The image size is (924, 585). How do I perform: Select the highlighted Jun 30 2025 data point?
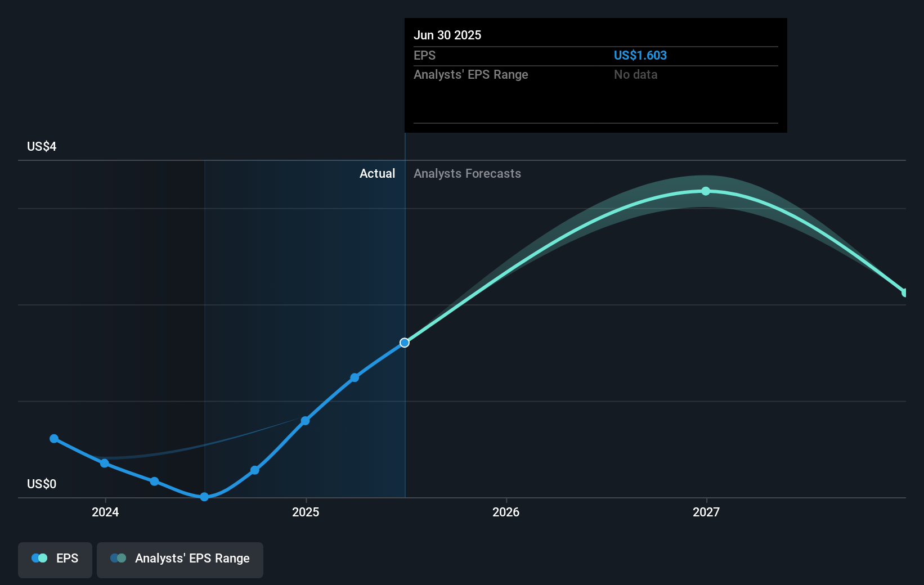[x=404, y=343]
